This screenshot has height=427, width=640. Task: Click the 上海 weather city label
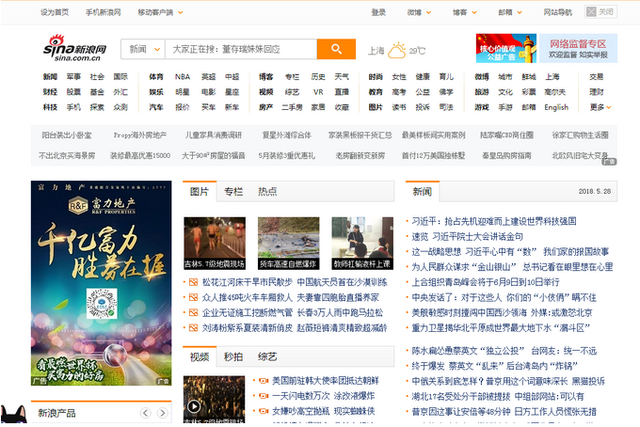pos(376,51)
